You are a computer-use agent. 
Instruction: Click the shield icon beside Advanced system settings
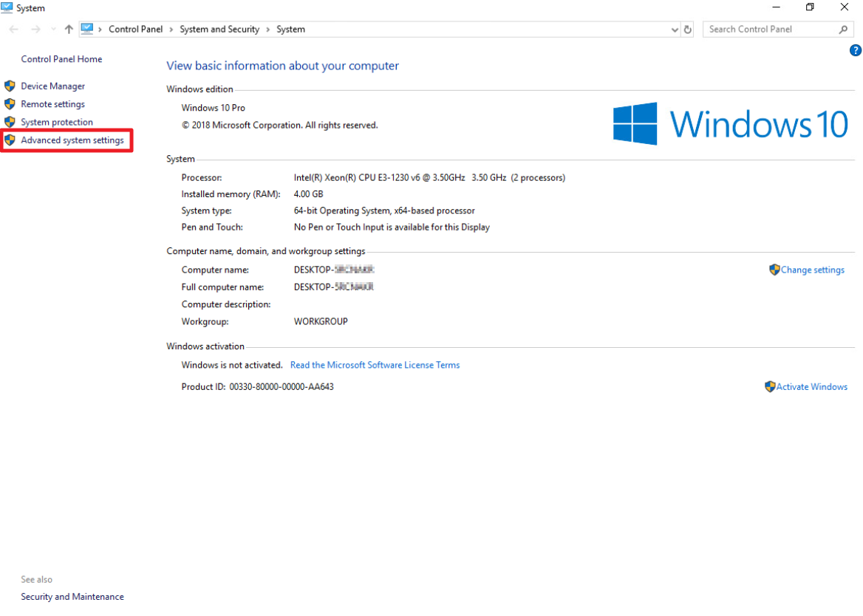pyautogui.click(x=10, y=140)
